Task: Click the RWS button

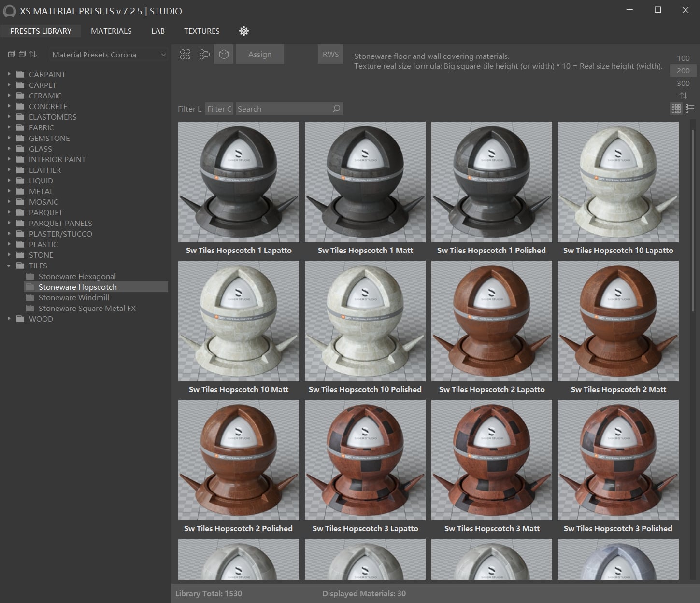Action: pos(330,55)
